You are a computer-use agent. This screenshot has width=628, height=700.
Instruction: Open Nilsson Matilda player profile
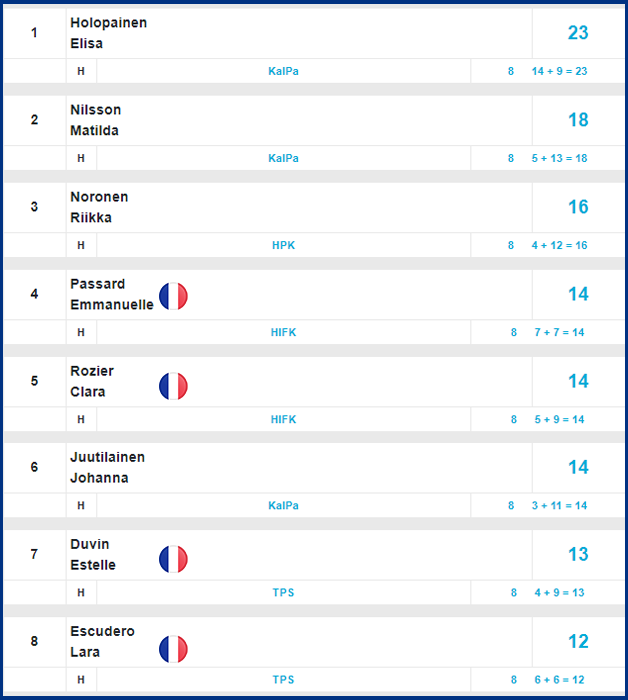(x=96, y=120)
